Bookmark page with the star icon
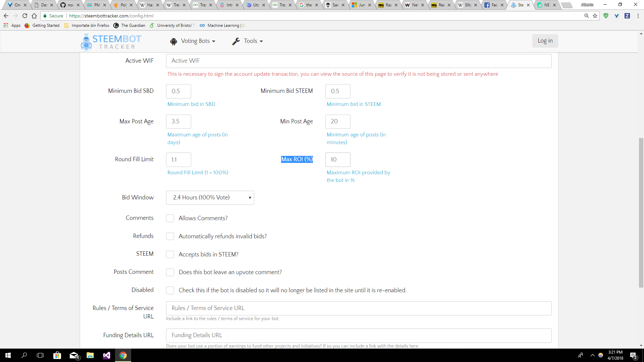644x362 pixels. click(595, 16)
